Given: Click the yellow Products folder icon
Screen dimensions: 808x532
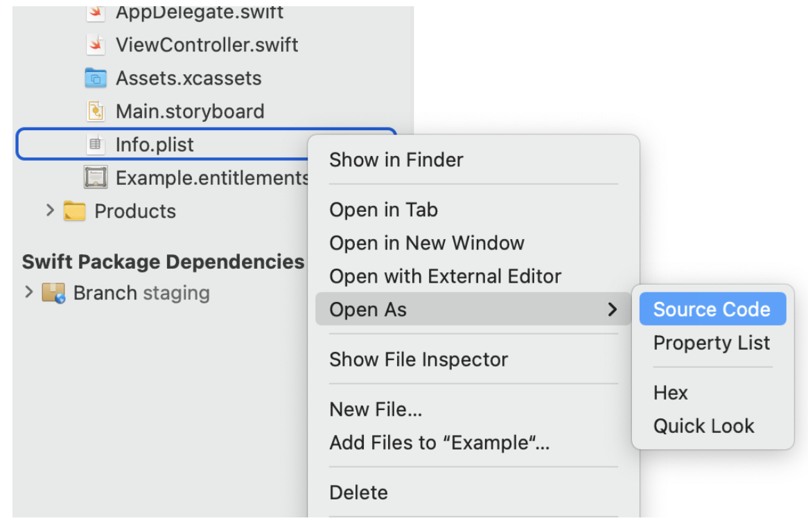Looking at the screenshot, I should click(x=75, y=211).
